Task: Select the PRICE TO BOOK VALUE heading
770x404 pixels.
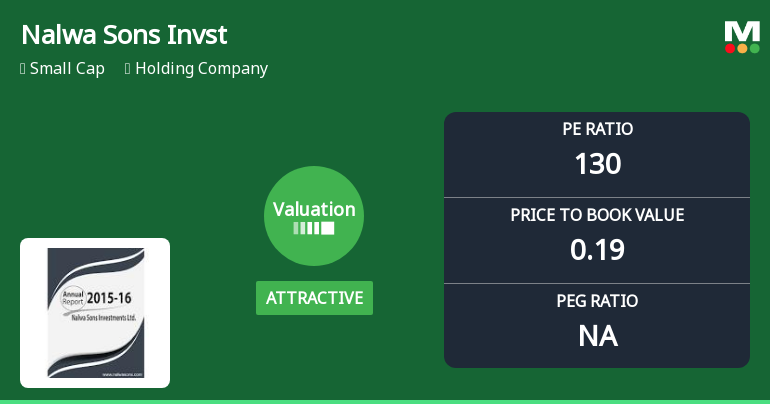Action: click(x=597, y=215)
